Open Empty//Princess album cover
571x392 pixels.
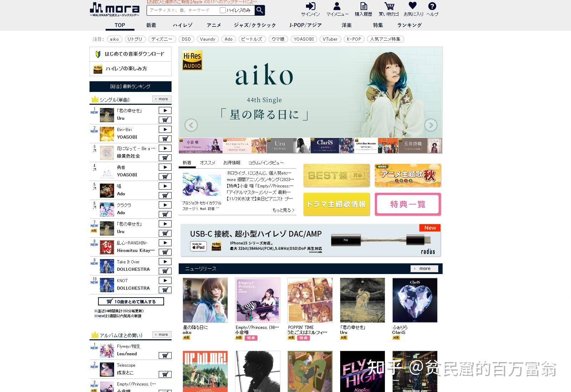point(258,300)
